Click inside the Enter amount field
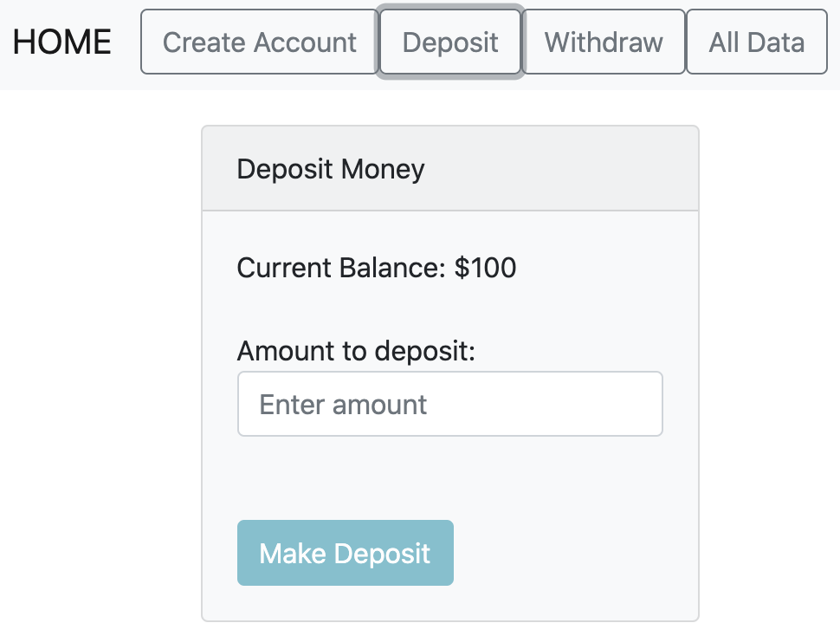Viewport: 840px width, 636px height. [x=449, y=403]
